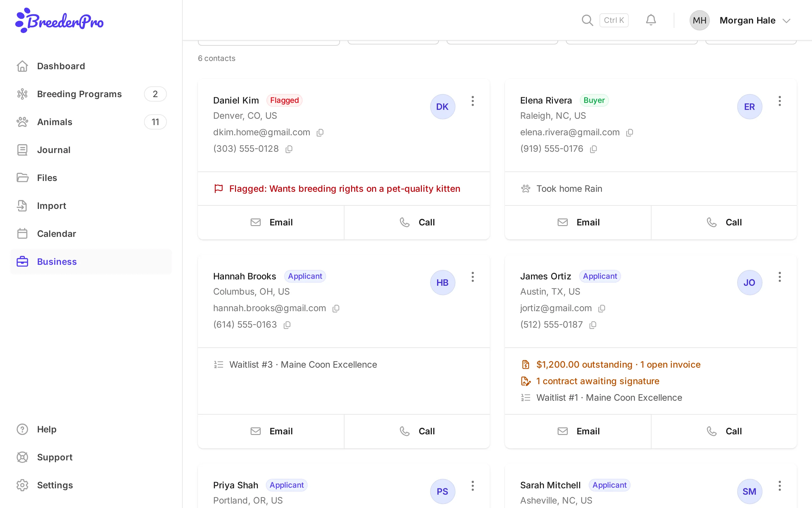Viewport: 812px width, 508px height.
Task: Open Help in sidebar
Action: 91,429
